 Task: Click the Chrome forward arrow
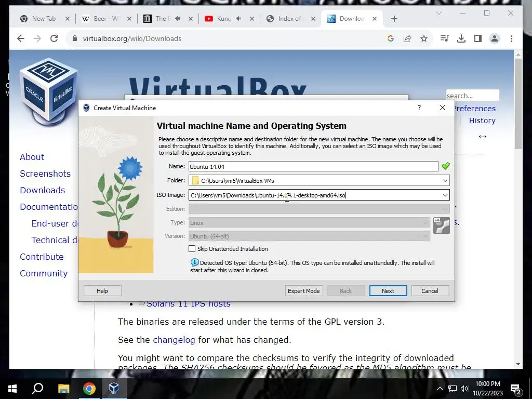tap(37, 38)
